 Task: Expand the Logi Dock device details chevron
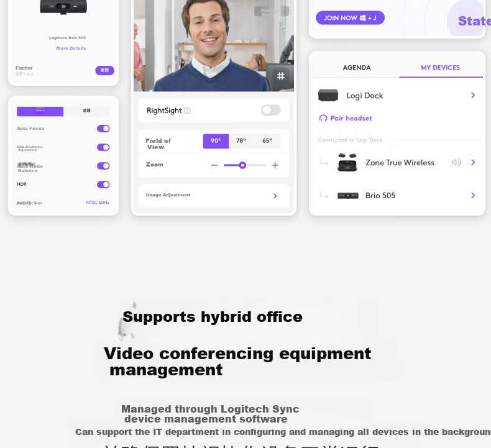coord(473,95)
